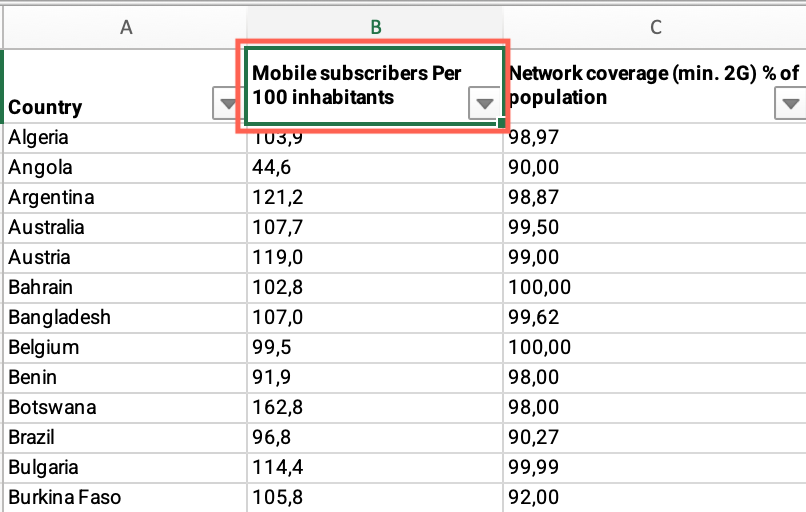Select the Bahrain cell

pyautogui.click(x=125, y=287)
